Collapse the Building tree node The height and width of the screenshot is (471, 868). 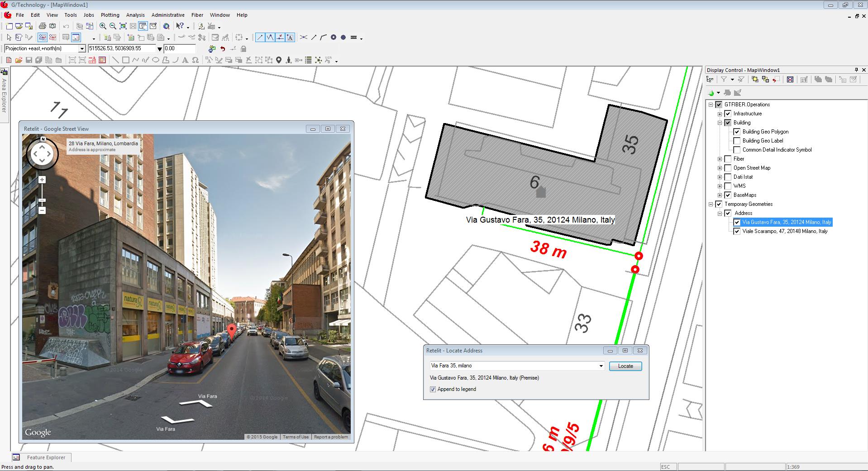720,123
